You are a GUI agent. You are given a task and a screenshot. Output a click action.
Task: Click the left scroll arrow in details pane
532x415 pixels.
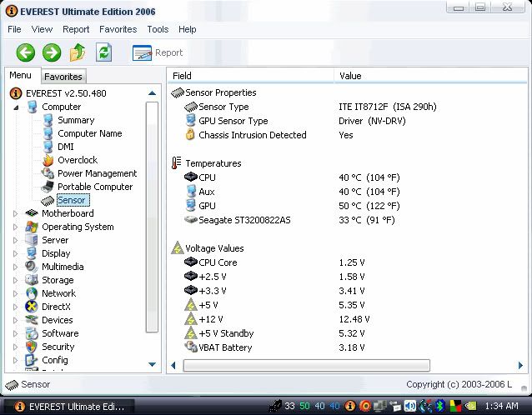(x=173, y=365)
